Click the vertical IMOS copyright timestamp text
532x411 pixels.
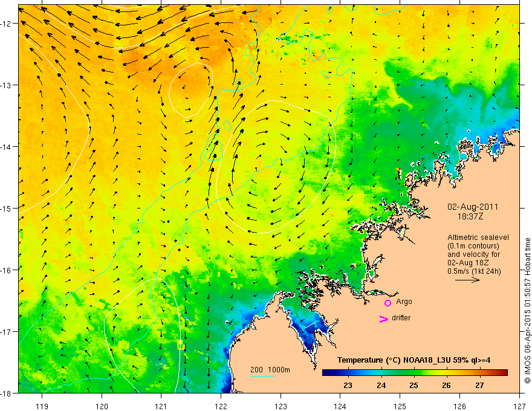(527, 311)
